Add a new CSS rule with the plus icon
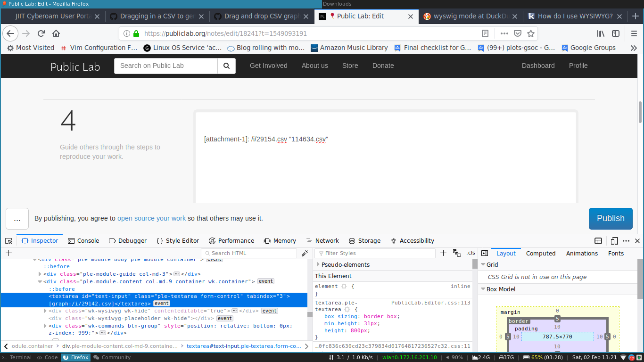Screen dimensions: 644x362 pos(443,253)
